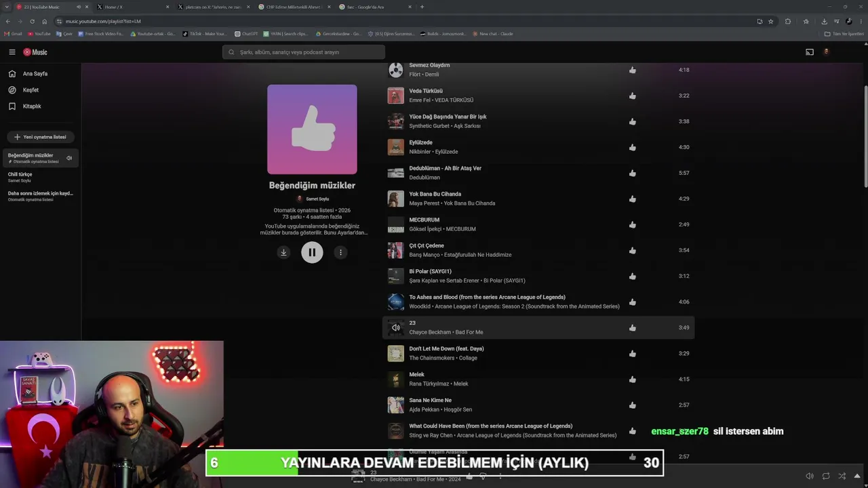Unlike the song Eylülzede
The image size is (868, 488).
633,147
